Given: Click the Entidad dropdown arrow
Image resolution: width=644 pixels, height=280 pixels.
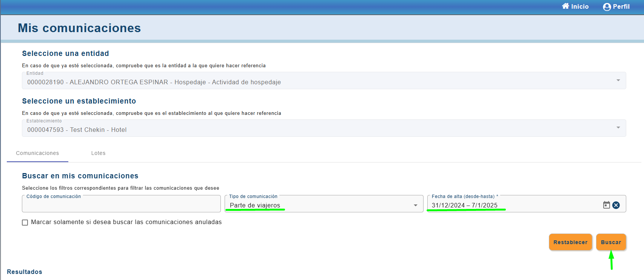Looking at the screenshot, I should [618, 80].
